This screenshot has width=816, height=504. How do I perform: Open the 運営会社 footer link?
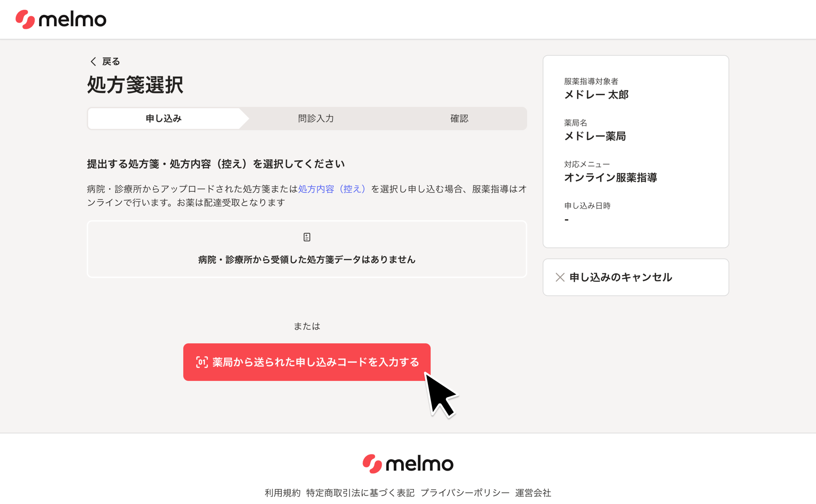[x=533, y=493]
